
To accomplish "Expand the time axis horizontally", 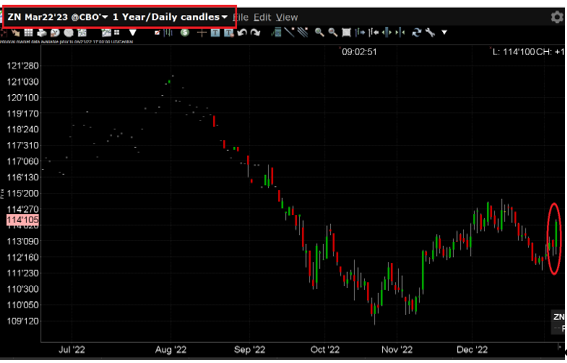I will coord(387,33).
